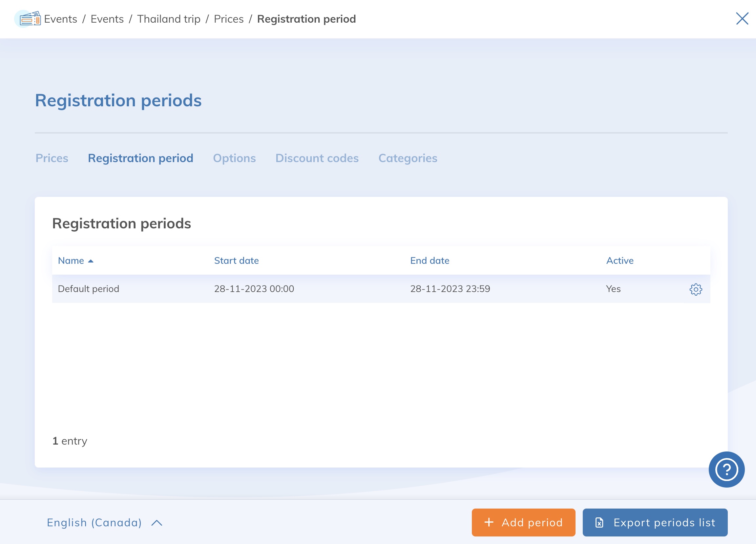
Task: Open settings gear for Default period row
Action: pyautogui.click(x=695, y=289)
